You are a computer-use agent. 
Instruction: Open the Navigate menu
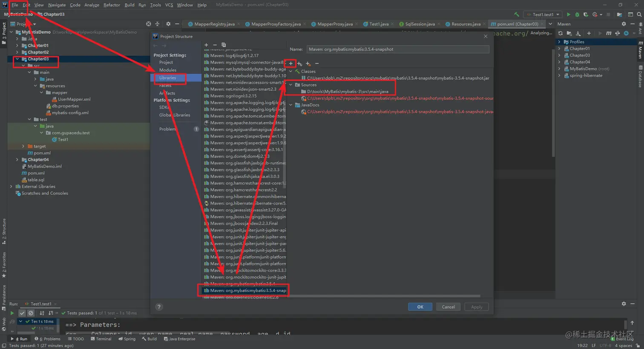point(57,5)
